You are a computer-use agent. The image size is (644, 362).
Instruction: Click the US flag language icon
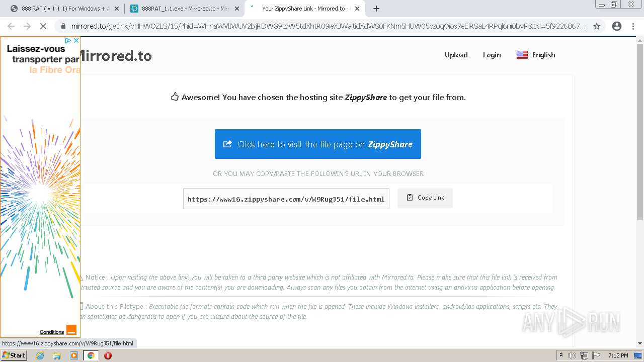point(522,55)
